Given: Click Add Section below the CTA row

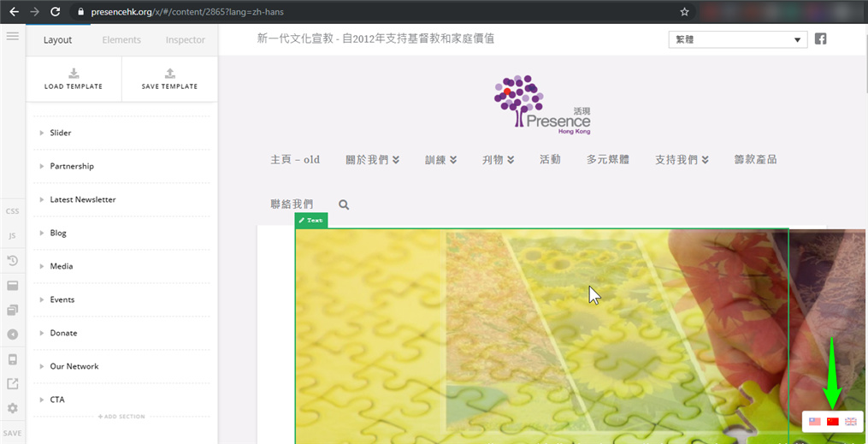Looking at the screenshot, I should [x=121, y=417].
